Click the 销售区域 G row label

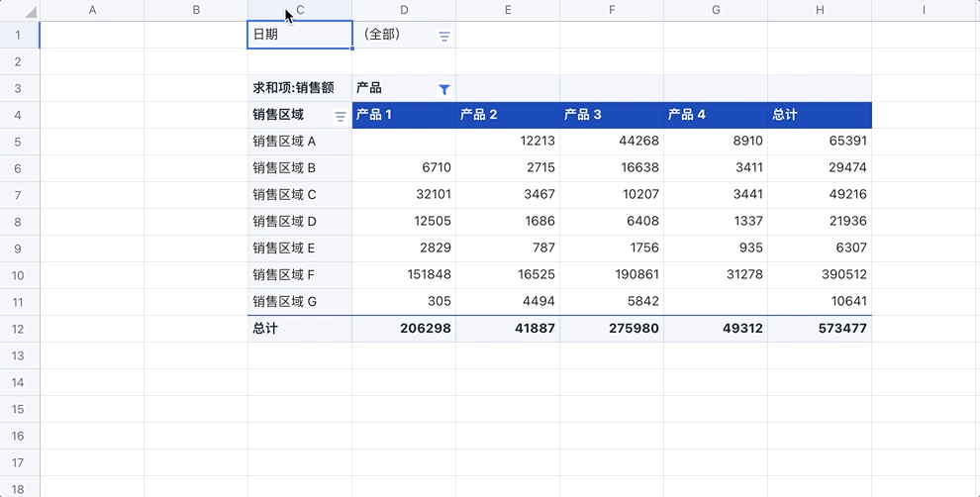click(x=300, y=302)
